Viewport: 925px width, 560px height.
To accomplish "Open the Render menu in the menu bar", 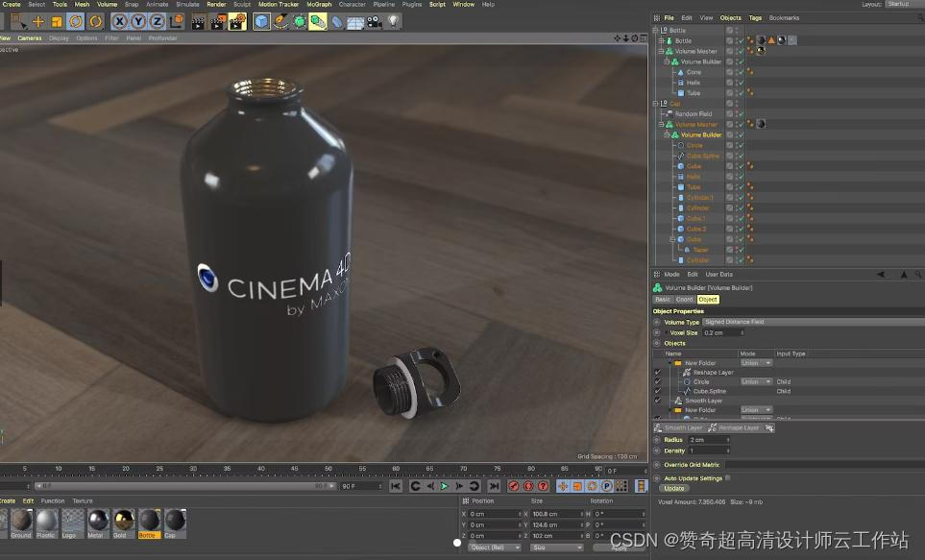I will 216,4.
